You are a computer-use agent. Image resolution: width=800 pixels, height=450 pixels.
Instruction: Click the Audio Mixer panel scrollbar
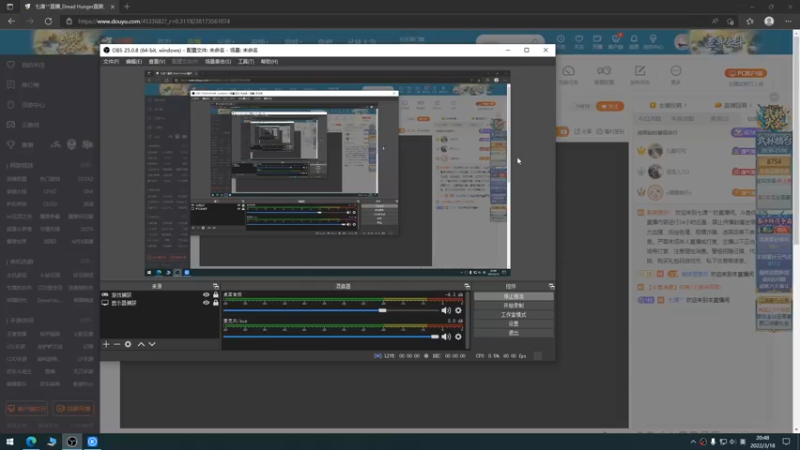point(467,320)
